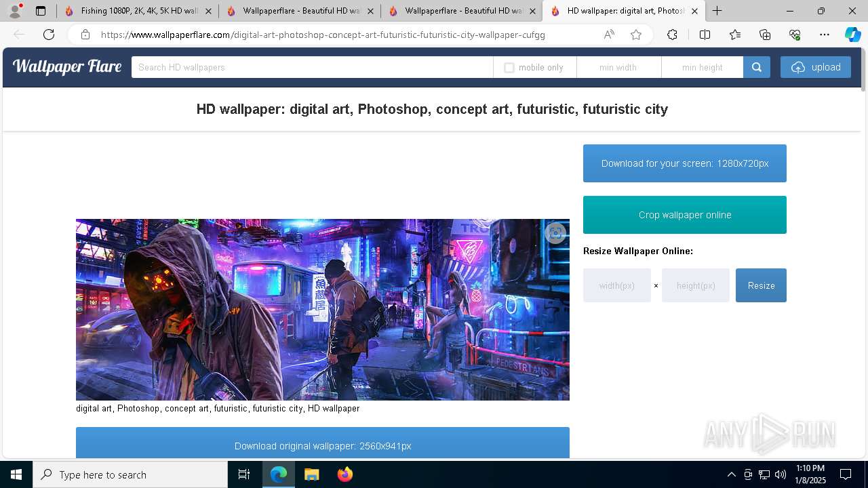Image resolution: width=868 pixels, height=488 pixels.
Task: Click the HD wallpaper page heading
Action: coord(432,109)
